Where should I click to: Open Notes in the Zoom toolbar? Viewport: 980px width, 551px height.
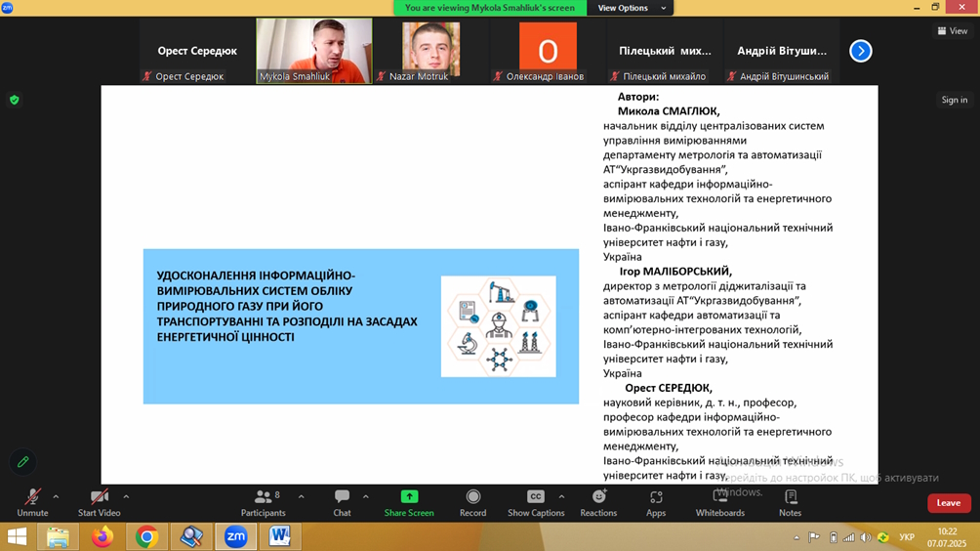pyautogui.click(x=790, y=503)
